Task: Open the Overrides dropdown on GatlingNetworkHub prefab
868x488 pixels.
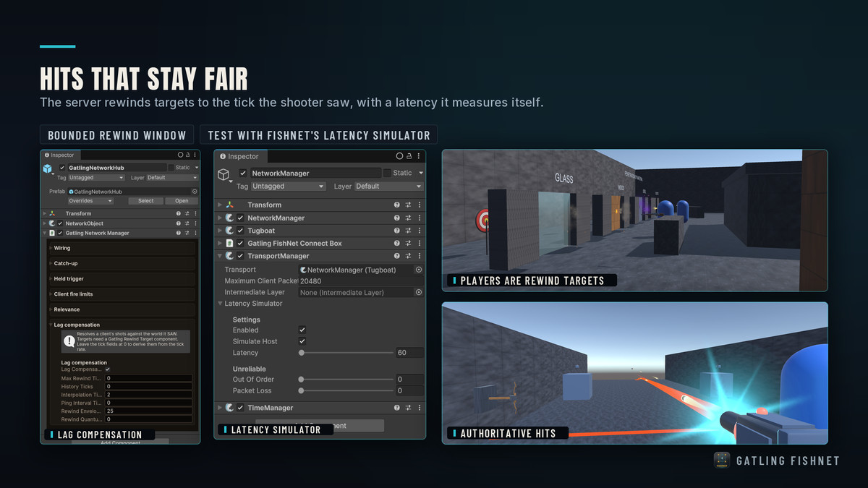Action: pos(90,201)
